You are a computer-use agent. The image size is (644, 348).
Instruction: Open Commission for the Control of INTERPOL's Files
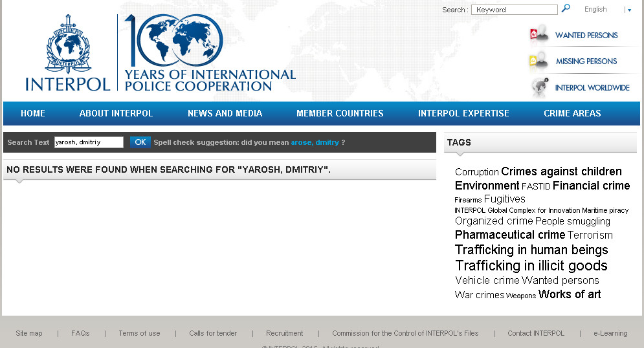click(x=405, y=333)
